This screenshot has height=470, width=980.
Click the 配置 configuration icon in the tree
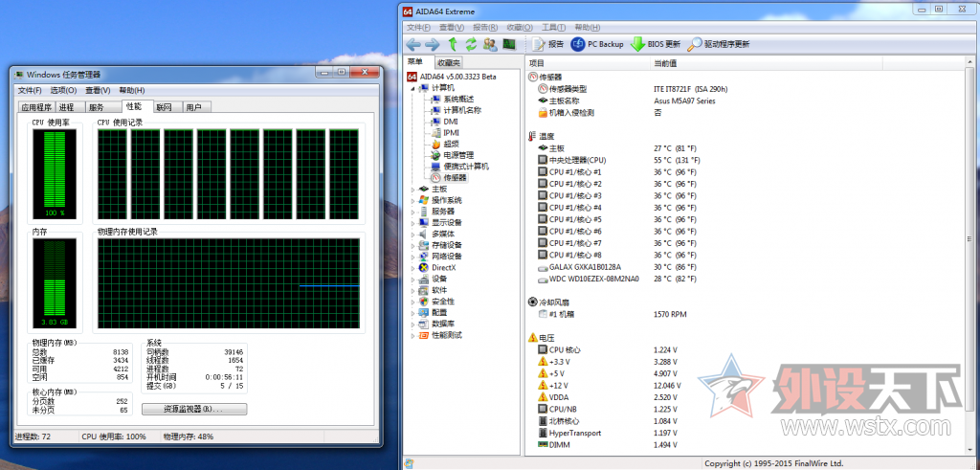(424, 312)
